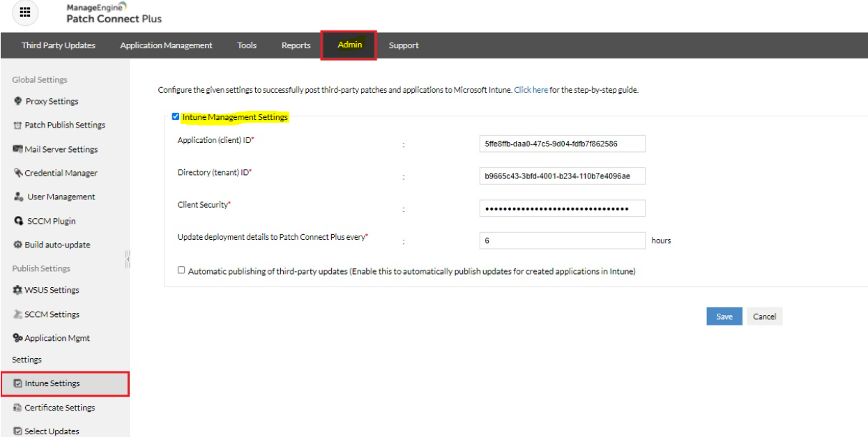Click the Directory (tenant) ID label

click(214, 172)
